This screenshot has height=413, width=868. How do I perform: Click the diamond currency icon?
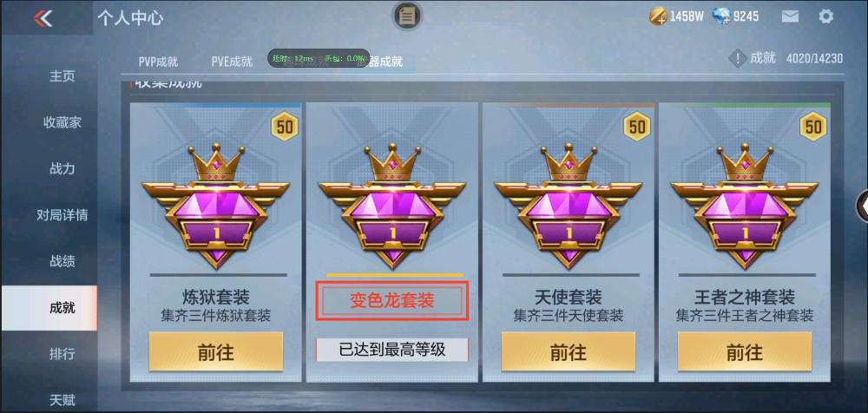[x=722, y=16]
